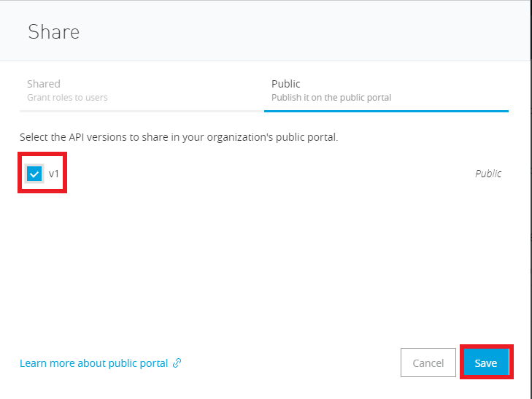Click the 'Select the API versions' instruction text

[x=179, y=137]
